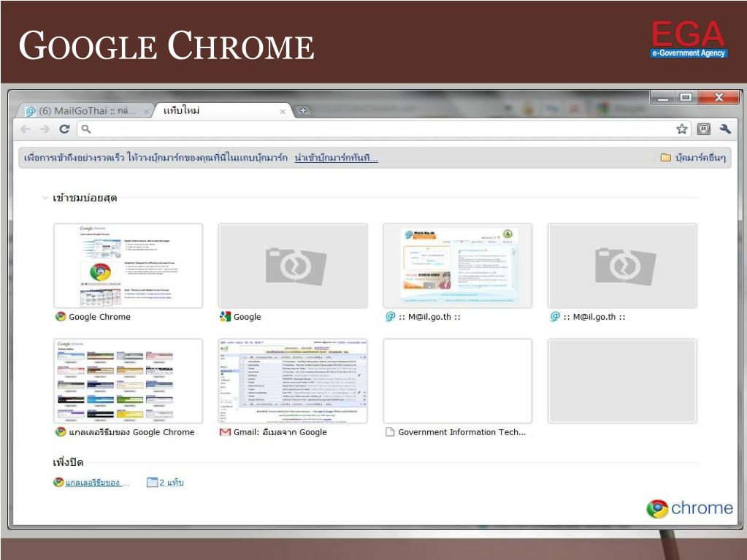Close the MailGoThai tab
Screen dimensions: 747x560
coord(147,112)
